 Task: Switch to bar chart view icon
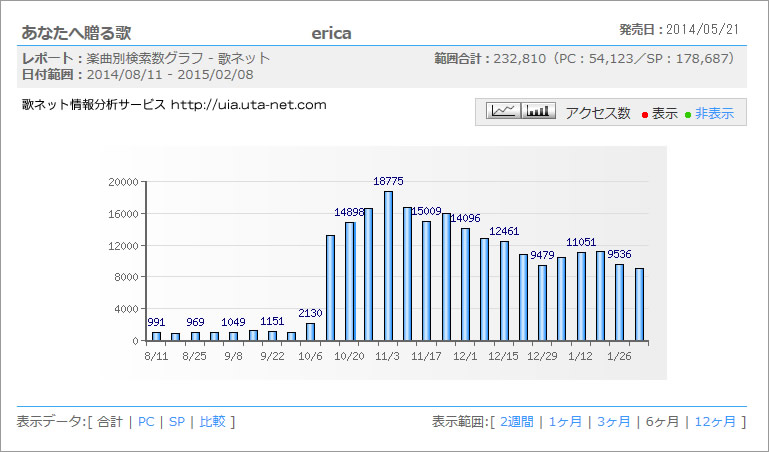click(539, 111)
